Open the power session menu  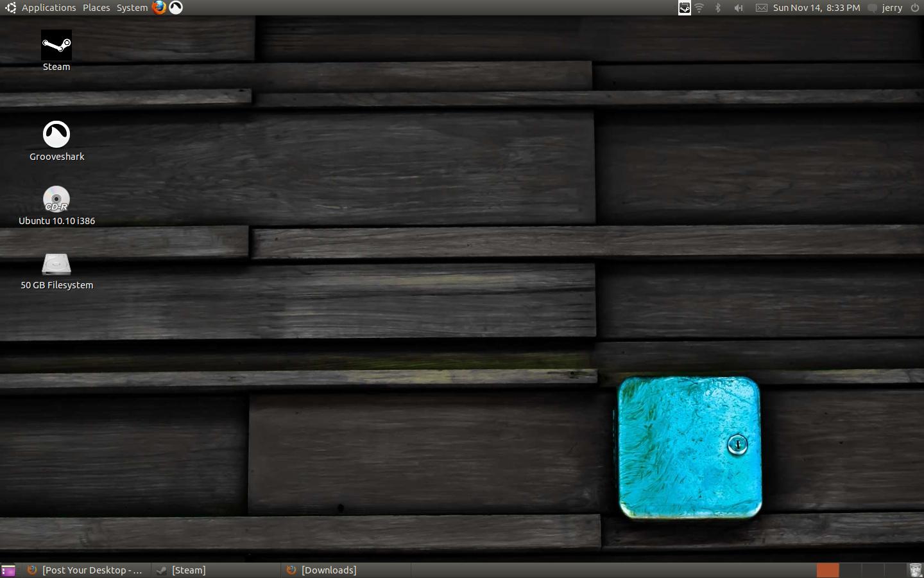pyautogui.click(x=915, y=8)
